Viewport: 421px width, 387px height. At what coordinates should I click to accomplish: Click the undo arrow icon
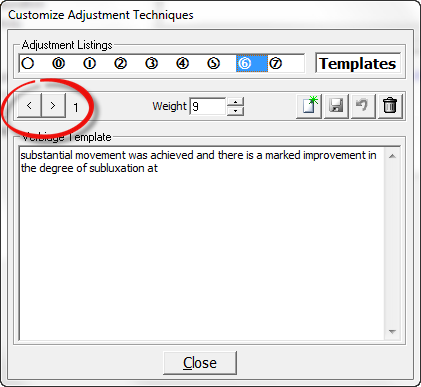[x=363, y=106]
